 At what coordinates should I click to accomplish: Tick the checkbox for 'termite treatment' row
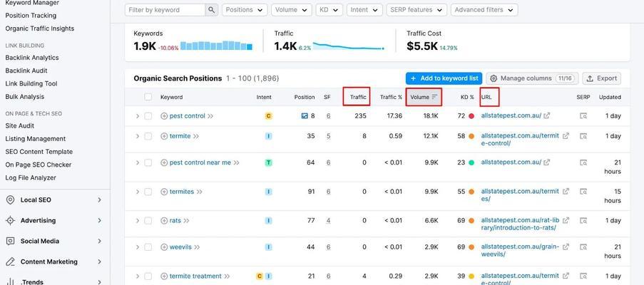(148, 276)
